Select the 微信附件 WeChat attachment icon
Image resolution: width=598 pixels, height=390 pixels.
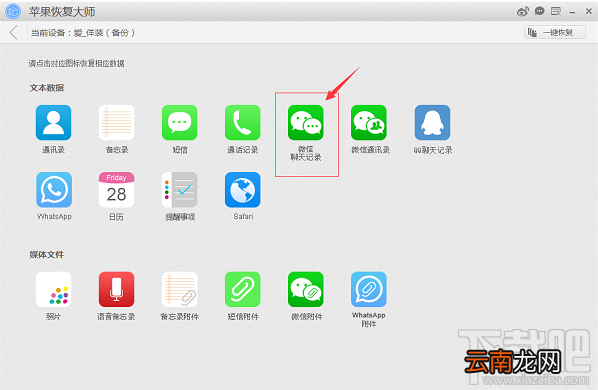tap(306, 289)
